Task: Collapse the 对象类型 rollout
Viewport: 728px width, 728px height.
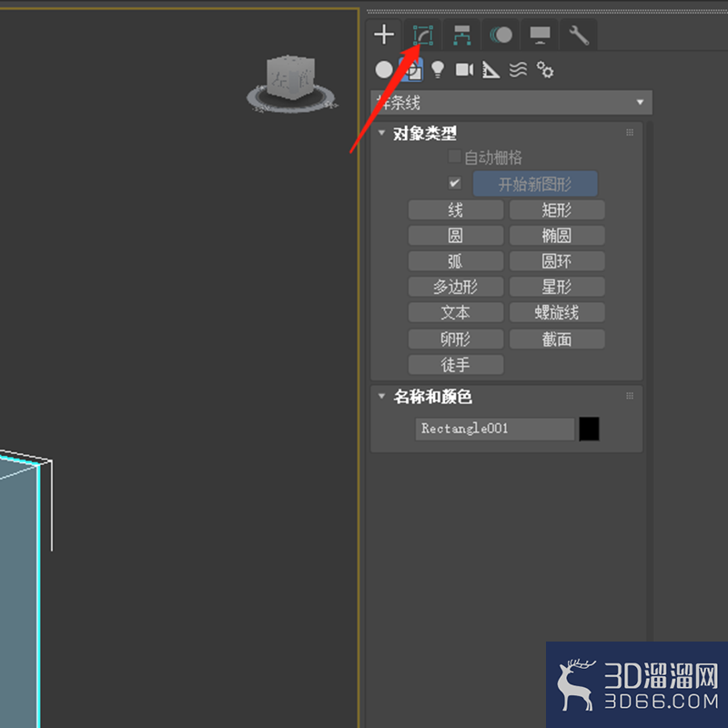Action: (381, 133)
